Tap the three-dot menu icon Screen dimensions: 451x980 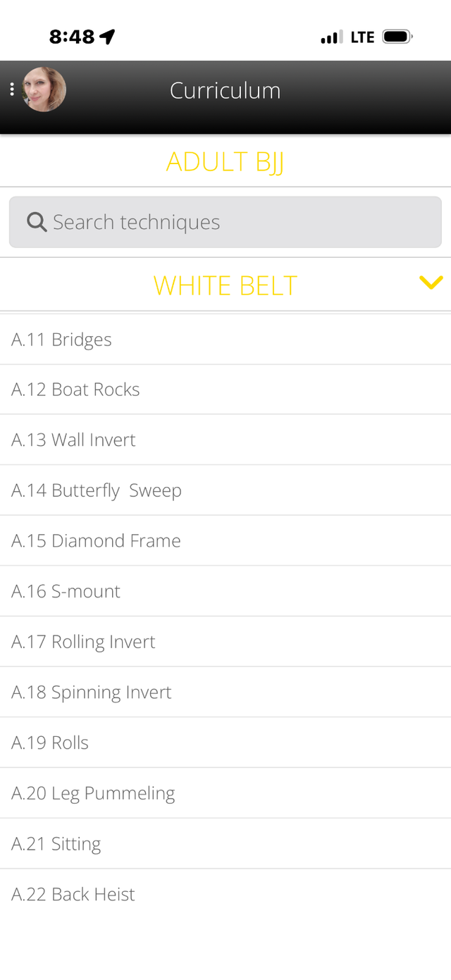coord(12,89)
